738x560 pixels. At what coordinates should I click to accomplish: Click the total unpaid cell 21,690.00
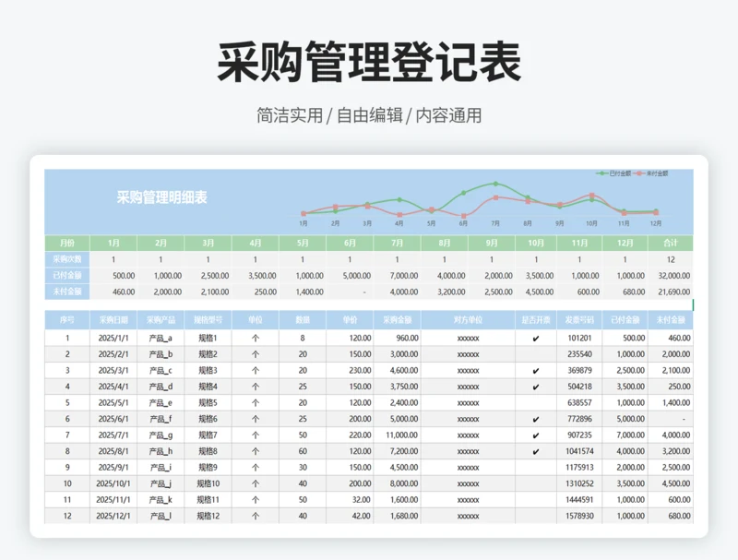pos(671,292)
